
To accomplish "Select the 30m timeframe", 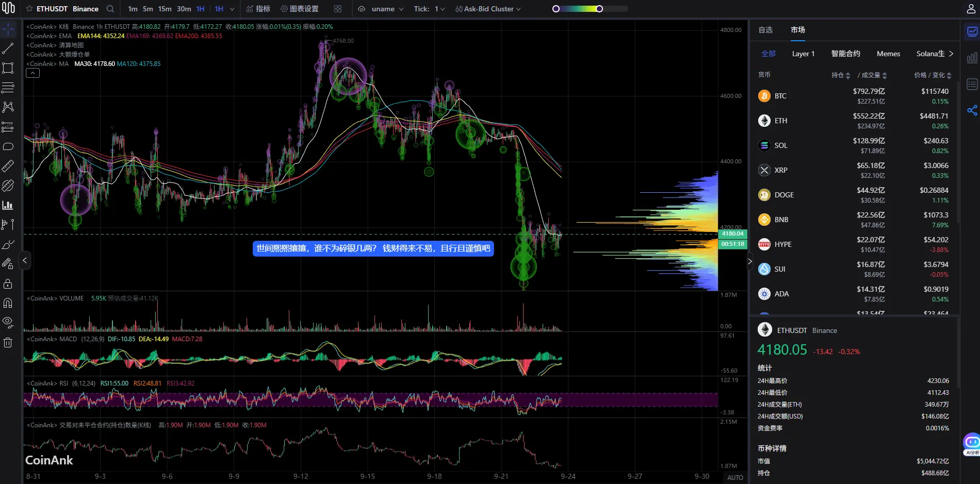I will point(184,9).
